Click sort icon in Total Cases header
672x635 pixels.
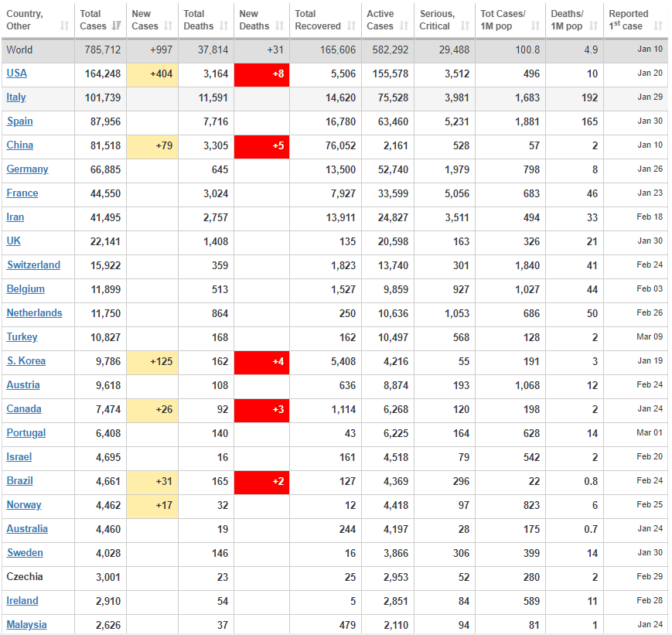coord(117,26)
